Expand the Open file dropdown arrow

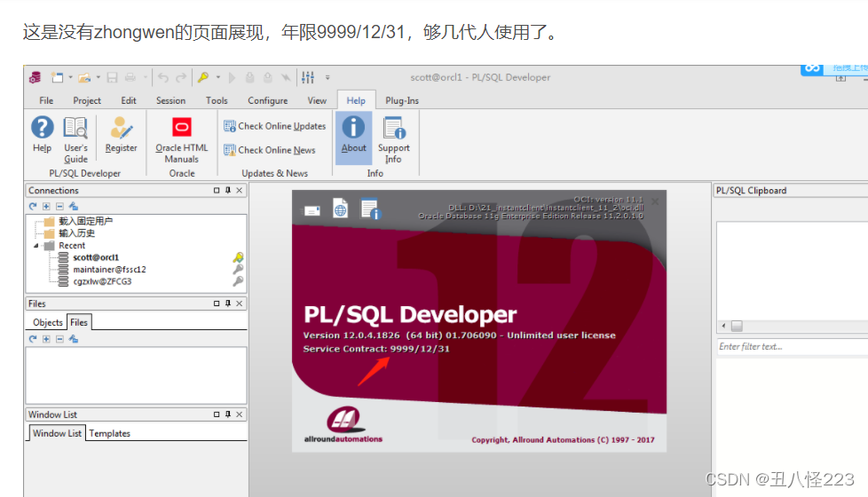point(98,77)
